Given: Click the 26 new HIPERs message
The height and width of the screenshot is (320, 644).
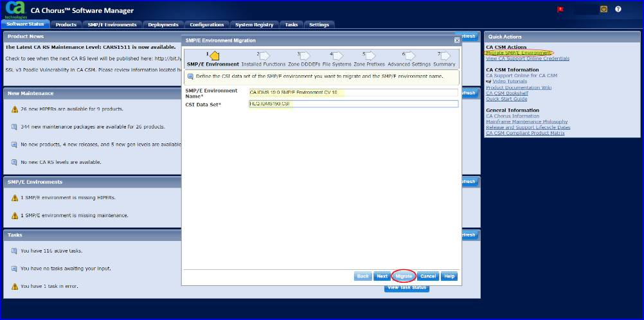Looking at the screenshot, I should pyautogui.click(x=72, y=109).
